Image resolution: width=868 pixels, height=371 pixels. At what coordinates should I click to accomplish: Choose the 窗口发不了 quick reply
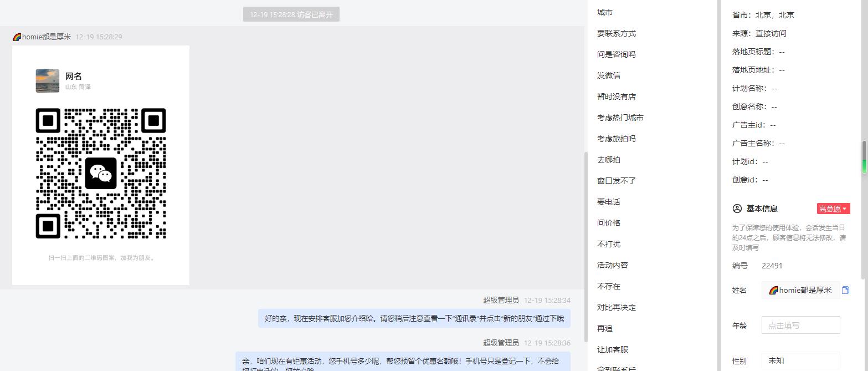(x=617, y=181)
